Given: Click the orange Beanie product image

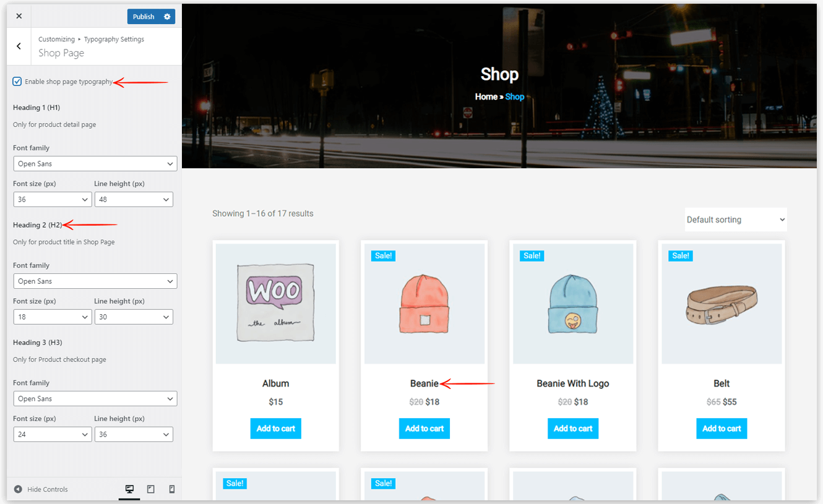Looking at the screenshot, I should 424,304.
